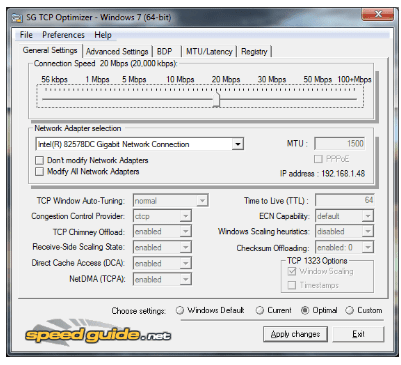The image size is (401, 365).
Task: Click the SG TCP Optimizer title bar icon
Action: tap(17, 17)
